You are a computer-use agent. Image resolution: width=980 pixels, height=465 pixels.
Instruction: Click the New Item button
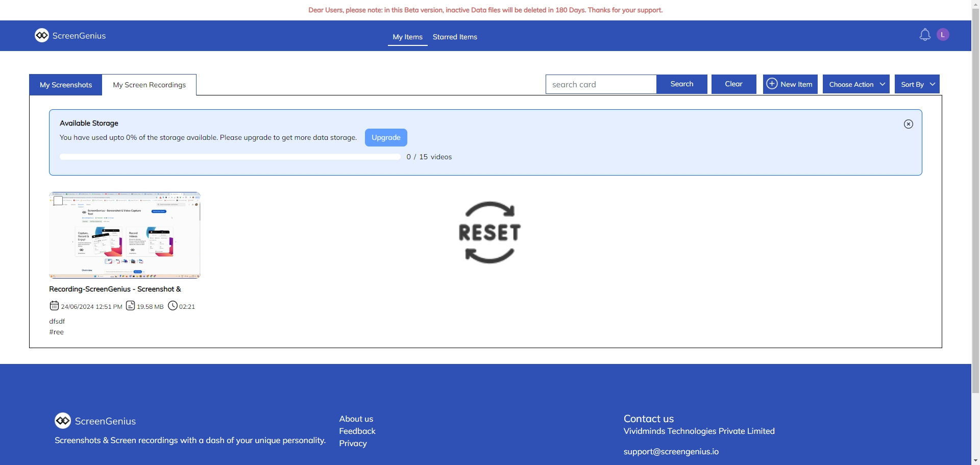(790, 84)
